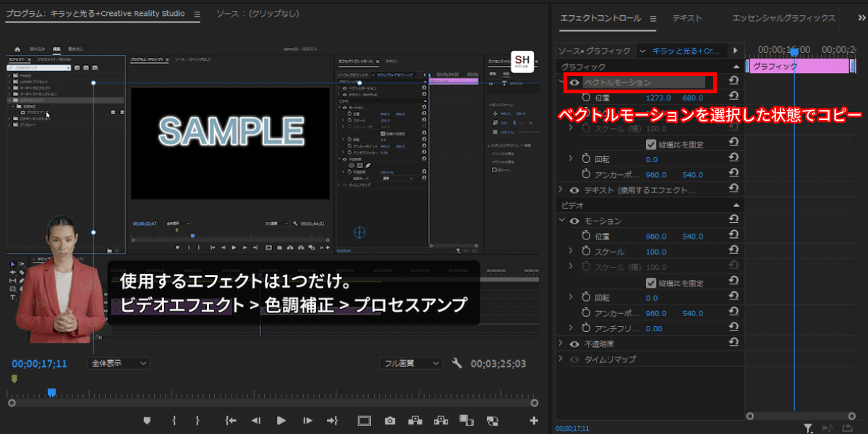Click the export icon at the Effect Controls bottom

tap(847, 428)
